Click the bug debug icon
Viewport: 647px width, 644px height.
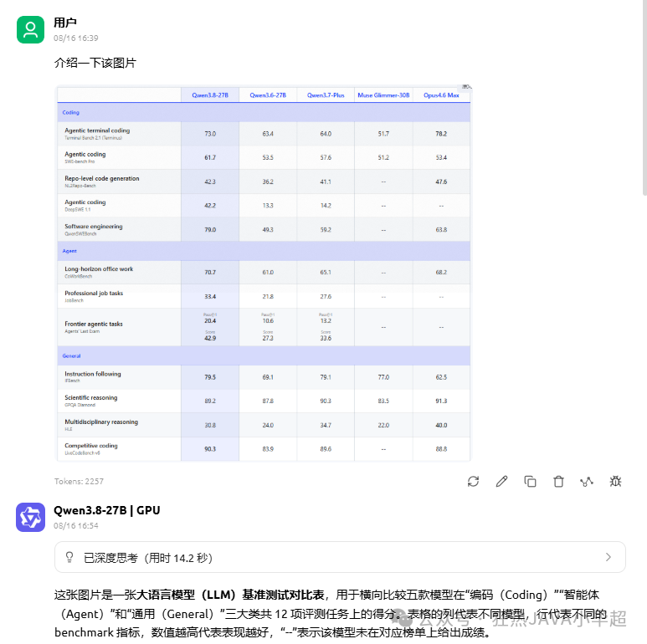(615, 481)
